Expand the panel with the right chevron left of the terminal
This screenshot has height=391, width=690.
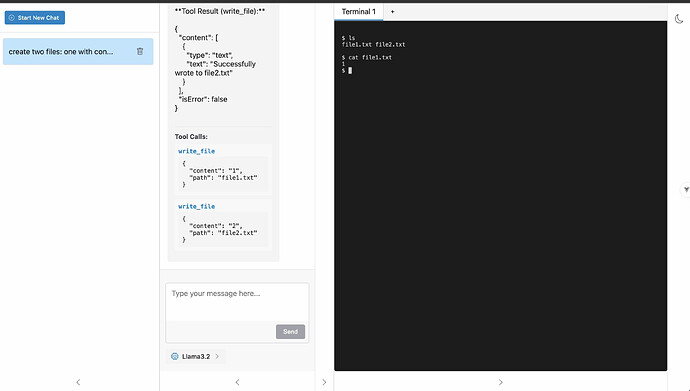pyautogui.click(x=324, y=382)
